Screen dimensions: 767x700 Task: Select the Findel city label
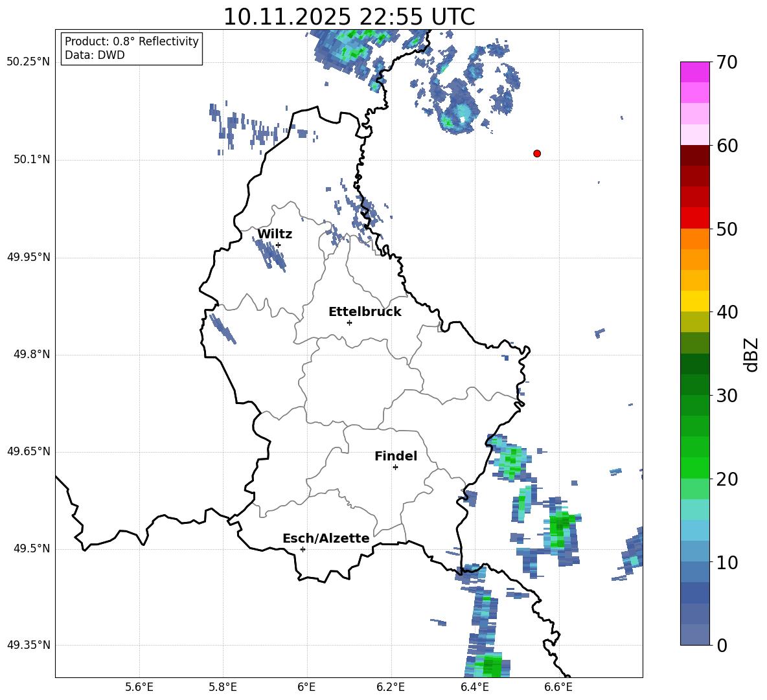pos(396,457)
